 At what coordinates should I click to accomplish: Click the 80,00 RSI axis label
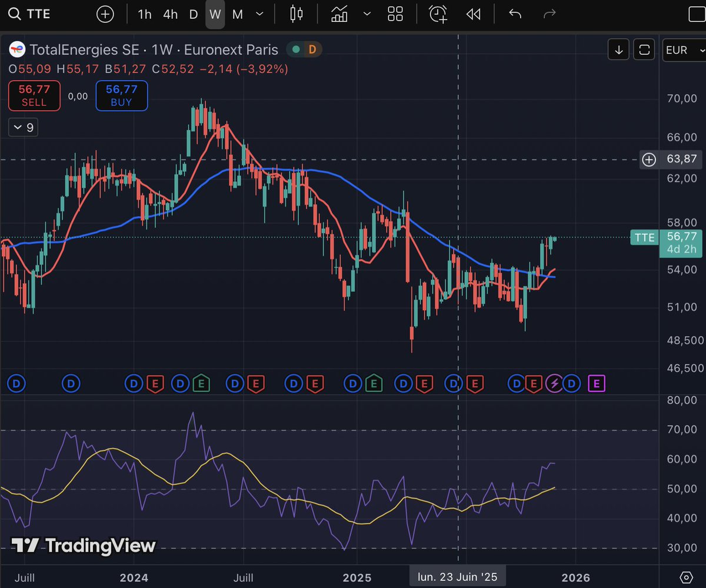point(682,400)
